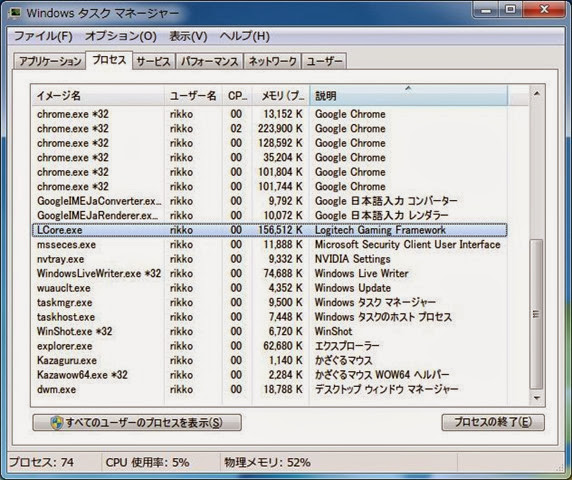Image resolution: width=572 pixels, height=480 pixels.
Task: Switch to the サービス tab
Action: pyautogui.click(x=154, y=61)
